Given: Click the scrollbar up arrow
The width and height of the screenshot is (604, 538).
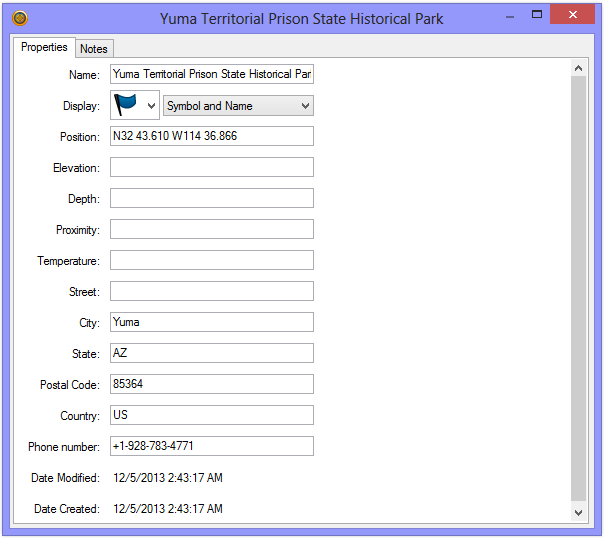Looking at the screenshot, I should pyautogui.click(x=579, y=68).
